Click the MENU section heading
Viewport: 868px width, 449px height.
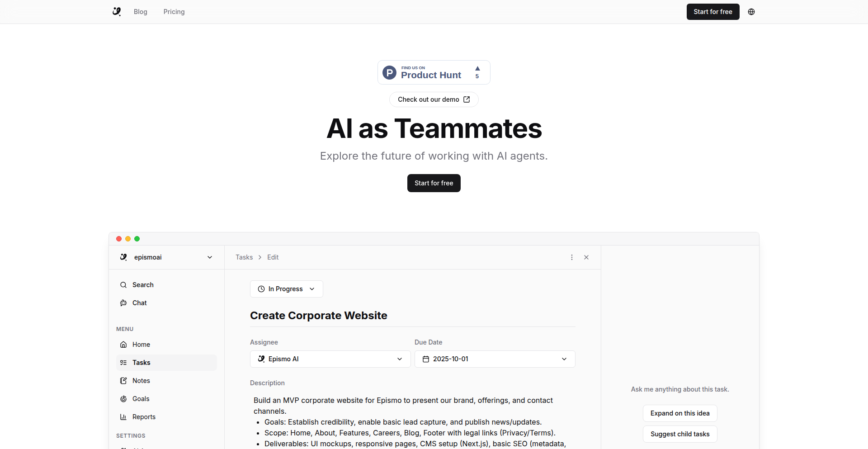tap(125, 329)
